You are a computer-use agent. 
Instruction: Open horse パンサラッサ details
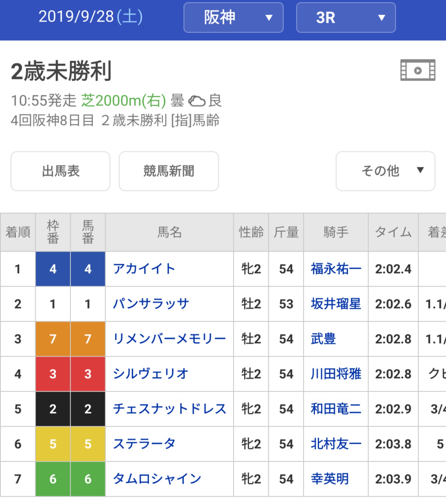tap(151, 304)
